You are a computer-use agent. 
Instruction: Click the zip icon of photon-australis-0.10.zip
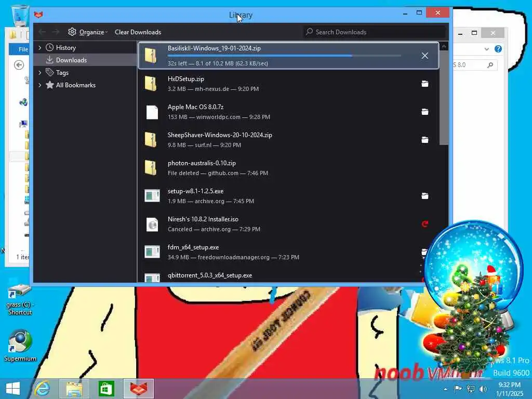151,168
